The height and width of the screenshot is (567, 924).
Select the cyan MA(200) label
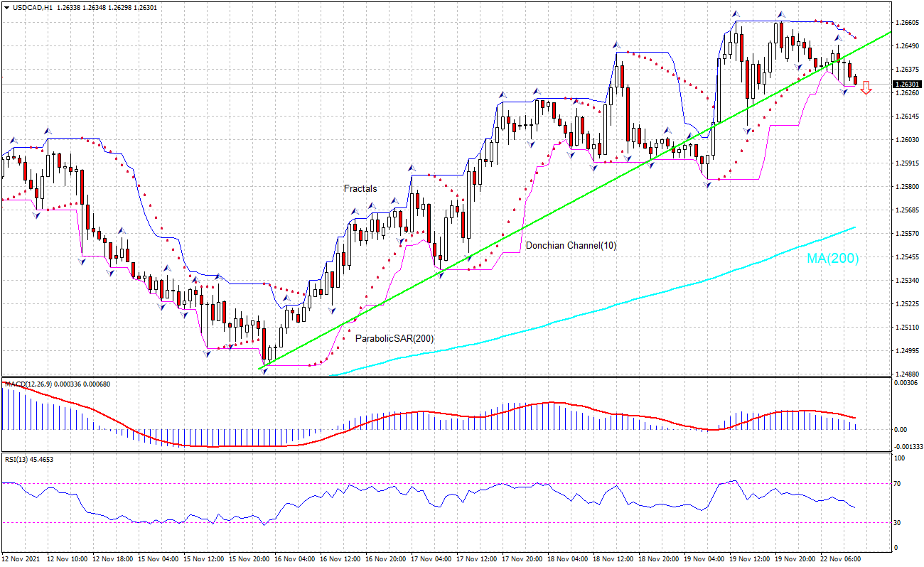(832, 259)
